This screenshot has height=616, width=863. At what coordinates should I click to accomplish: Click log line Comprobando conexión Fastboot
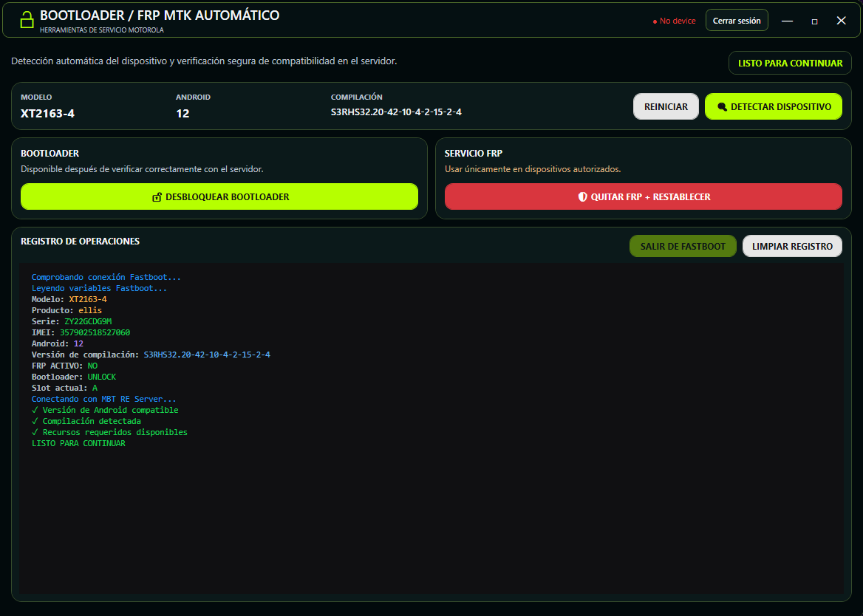(106, 277)
